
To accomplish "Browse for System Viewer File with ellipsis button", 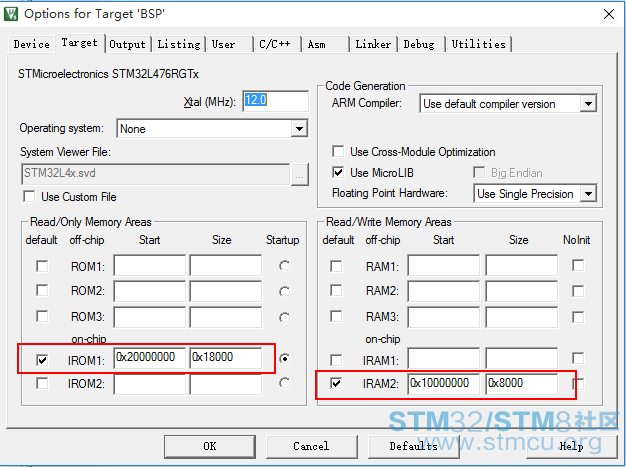I will [299, 174].
